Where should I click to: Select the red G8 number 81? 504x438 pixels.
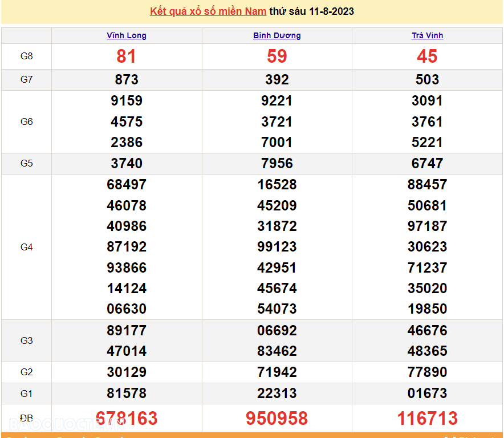coord(127,56)
